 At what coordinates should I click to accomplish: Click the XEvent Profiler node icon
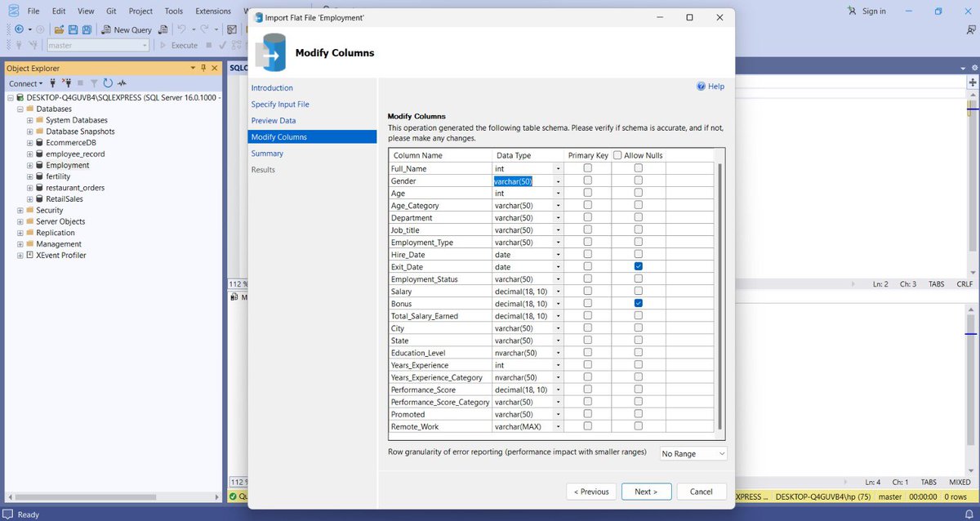click(29, 255)
